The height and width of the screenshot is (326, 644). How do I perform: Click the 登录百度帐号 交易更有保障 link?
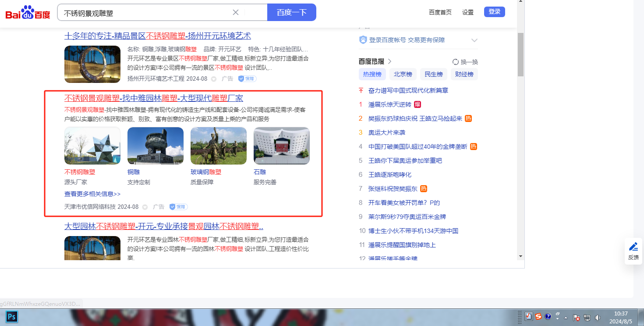[407, 40]
